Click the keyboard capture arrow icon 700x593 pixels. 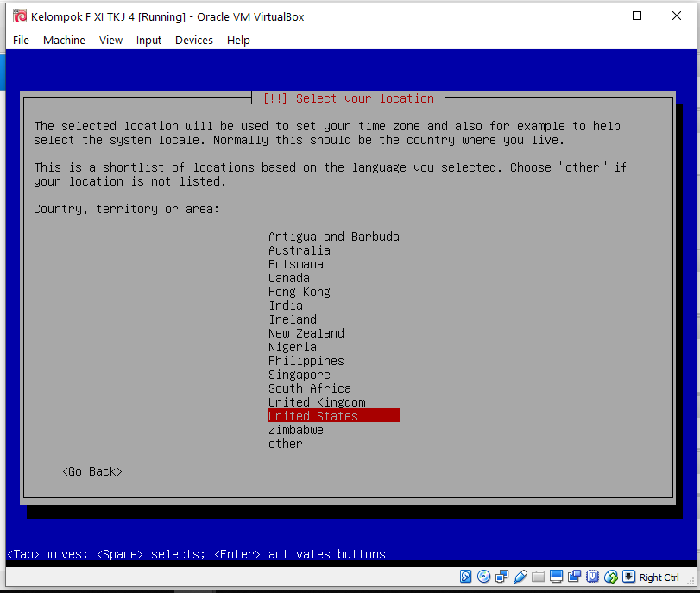coord(628,577)
